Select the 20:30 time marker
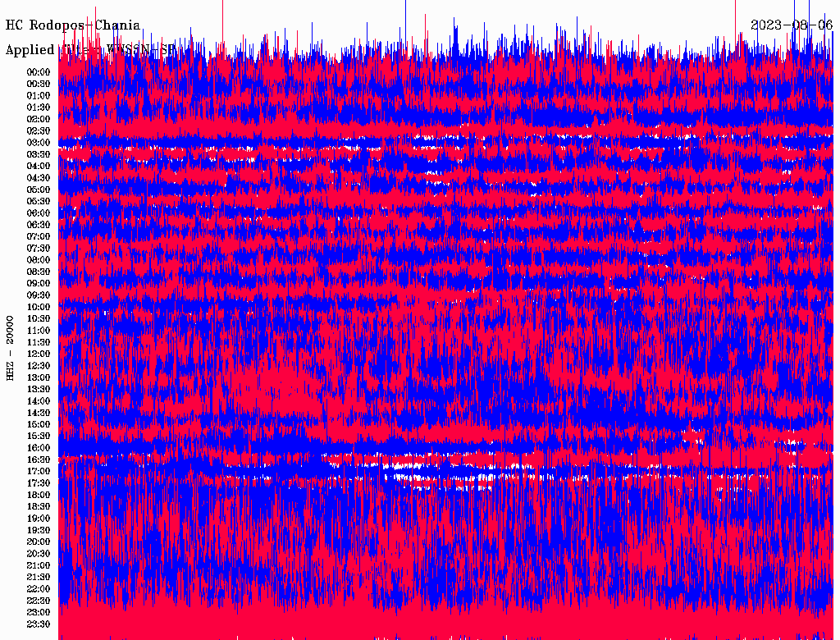Viewport: 840px width, 640px height. [x=39, y=554]
